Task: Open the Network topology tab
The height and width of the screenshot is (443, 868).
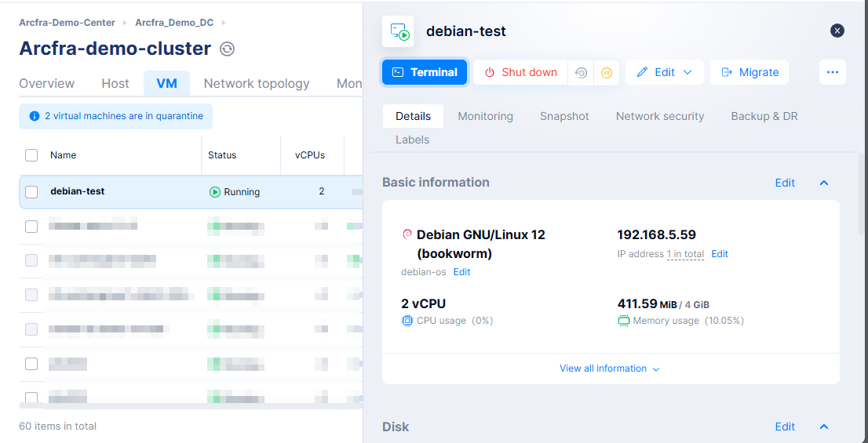Action: pos(256,83)
